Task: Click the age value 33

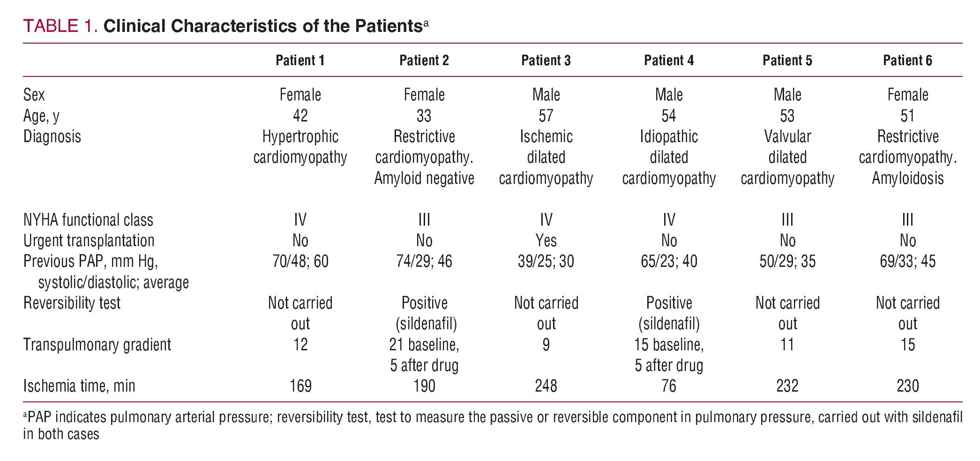Action: point(424,116)
